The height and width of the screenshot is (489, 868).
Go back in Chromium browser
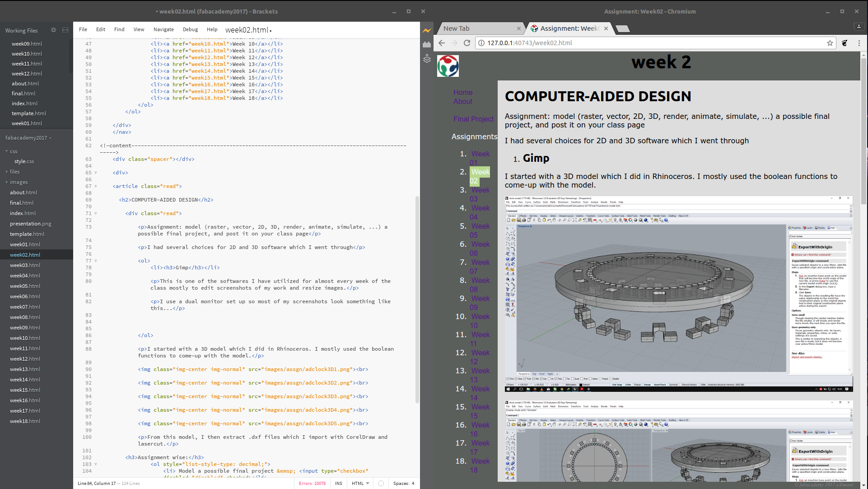[442, 43]
